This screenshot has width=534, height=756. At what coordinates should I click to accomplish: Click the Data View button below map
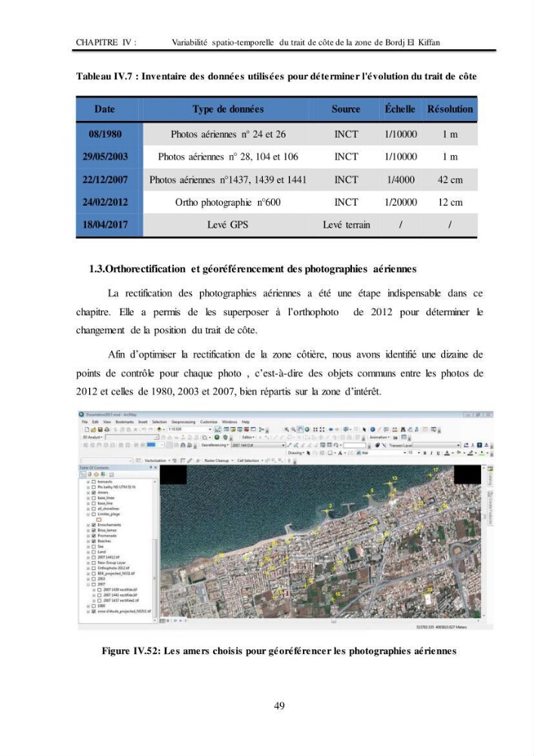pos(162,621)
